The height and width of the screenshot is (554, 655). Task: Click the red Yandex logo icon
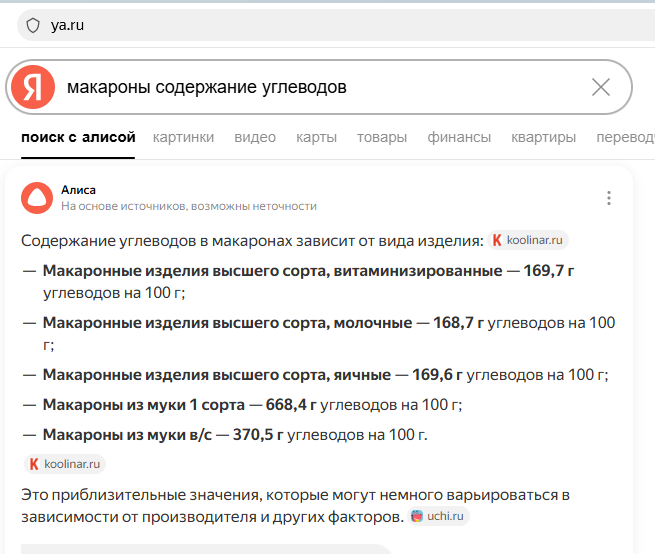[33, 88]
